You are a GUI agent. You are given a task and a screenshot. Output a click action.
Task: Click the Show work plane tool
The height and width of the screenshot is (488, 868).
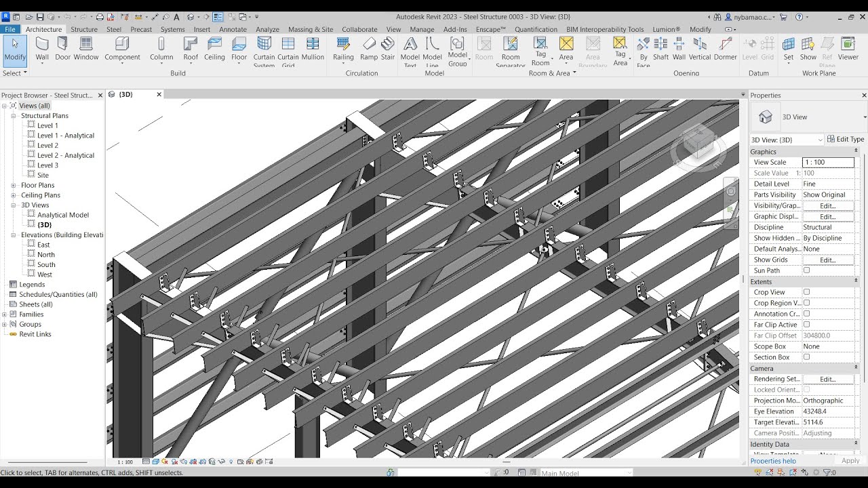coord(808,49)
